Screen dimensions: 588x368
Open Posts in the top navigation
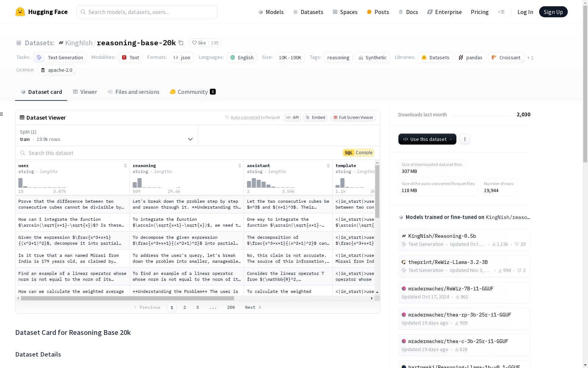point(378,12)
